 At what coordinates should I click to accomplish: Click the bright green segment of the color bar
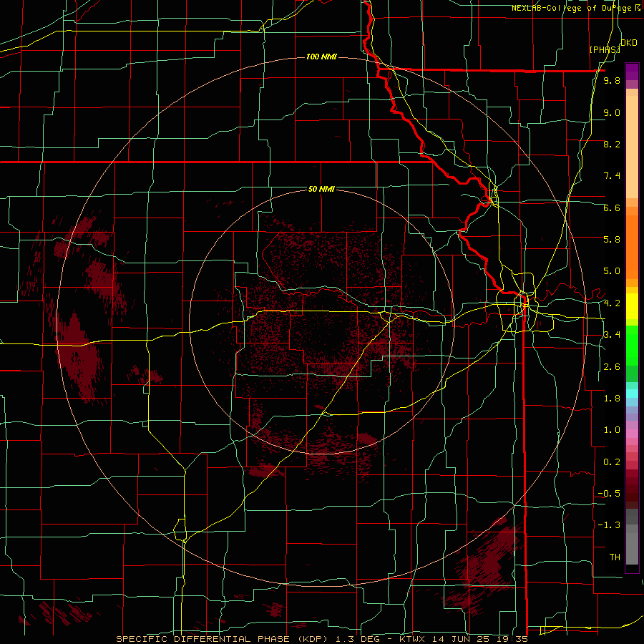pos(632,346)
